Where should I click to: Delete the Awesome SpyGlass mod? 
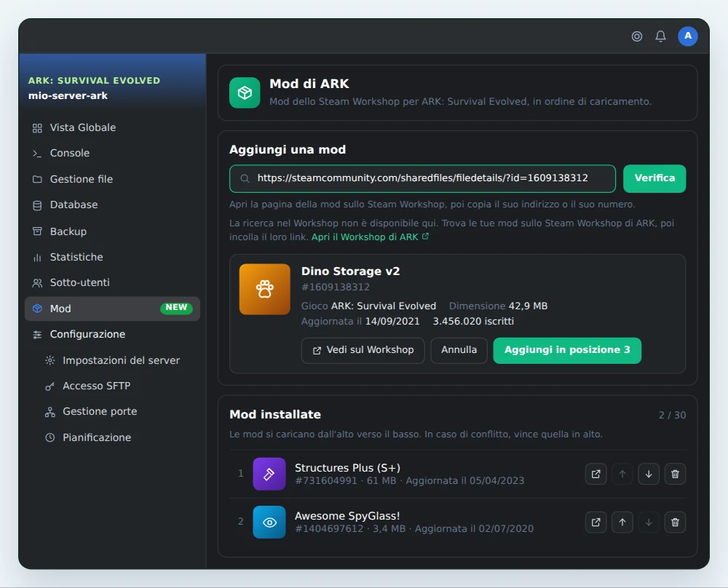675,522
